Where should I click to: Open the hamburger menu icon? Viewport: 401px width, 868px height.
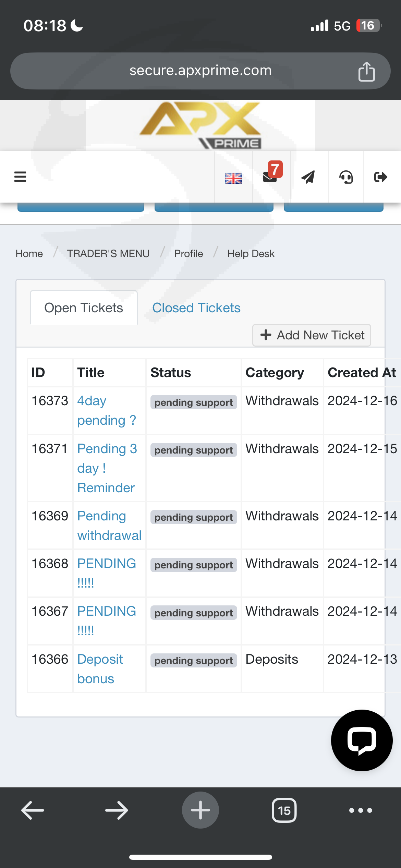pos(20,177)
